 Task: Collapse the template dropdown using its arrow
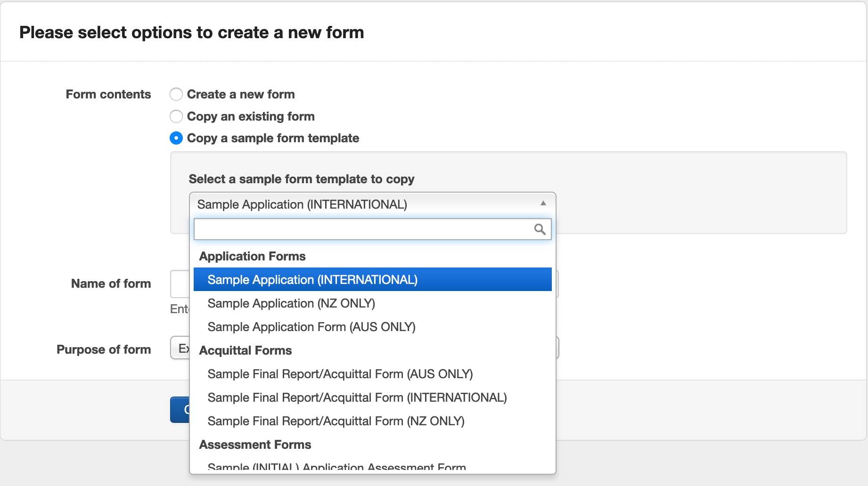(x=543, y=204)
